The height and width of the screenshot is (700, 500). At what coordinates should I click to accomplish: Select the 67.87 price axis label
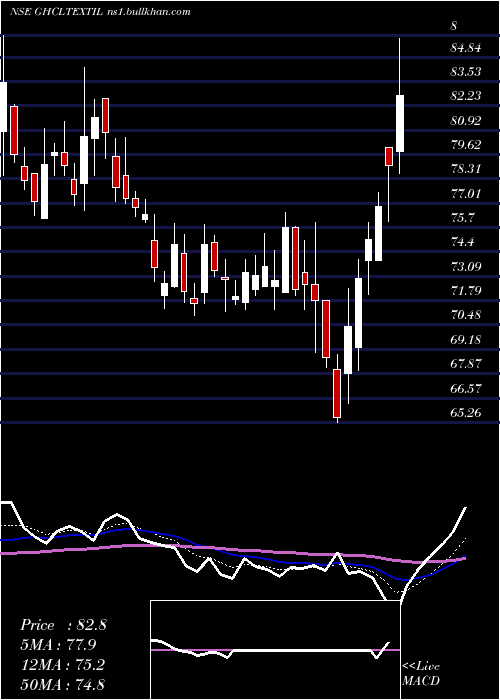[466, 363]
